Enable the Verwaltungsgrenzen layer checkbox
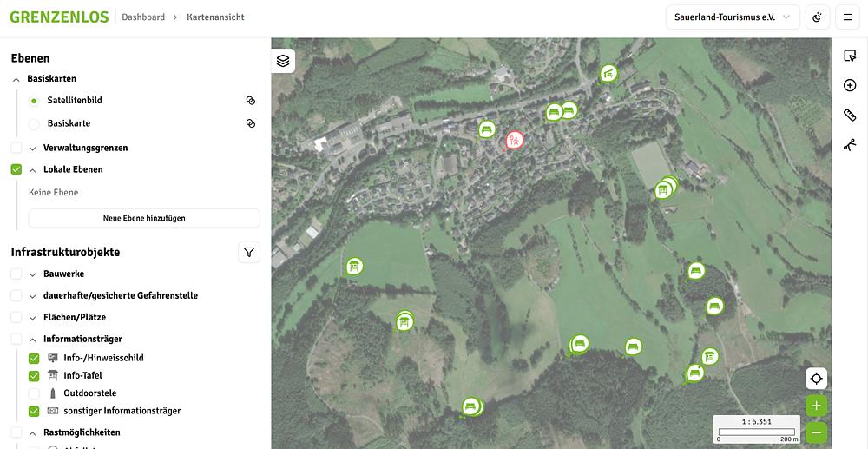 (16, 149)
